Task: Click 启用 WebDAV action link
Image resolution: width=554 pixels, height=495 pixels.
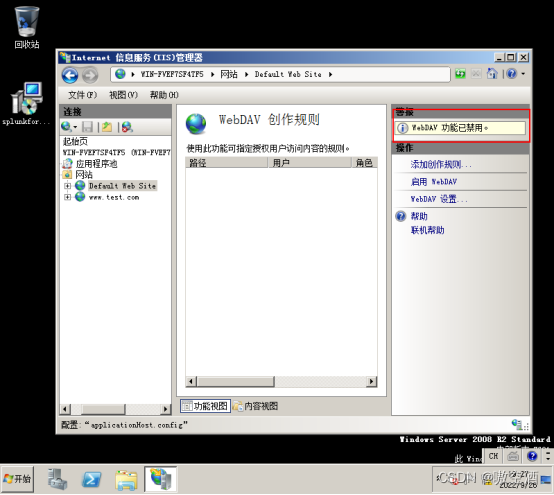Action: (x=434, y=182)
